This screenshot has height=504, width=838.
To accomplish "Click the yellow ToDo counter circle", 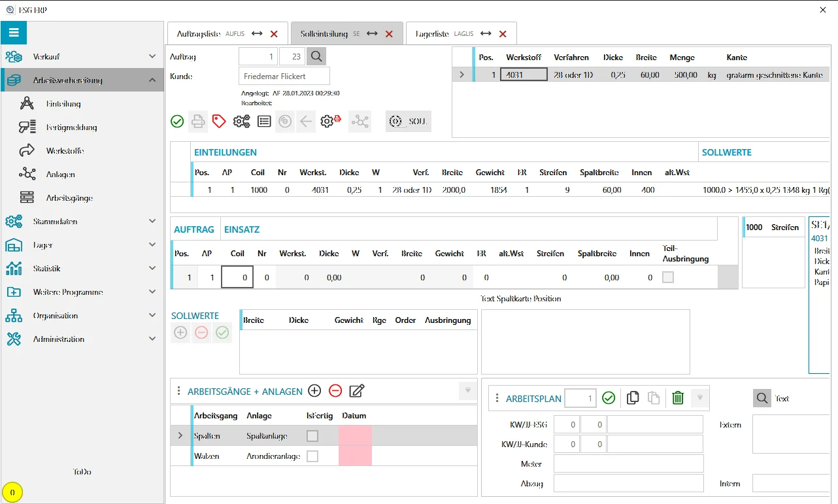I will point(12,492).
